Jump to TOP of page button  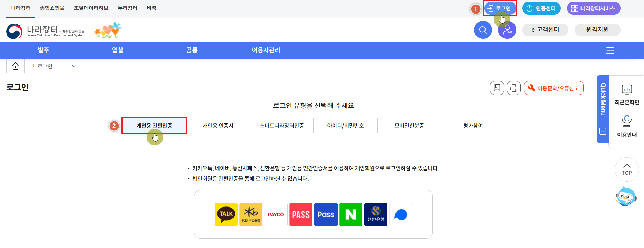(x=627, y=170)
